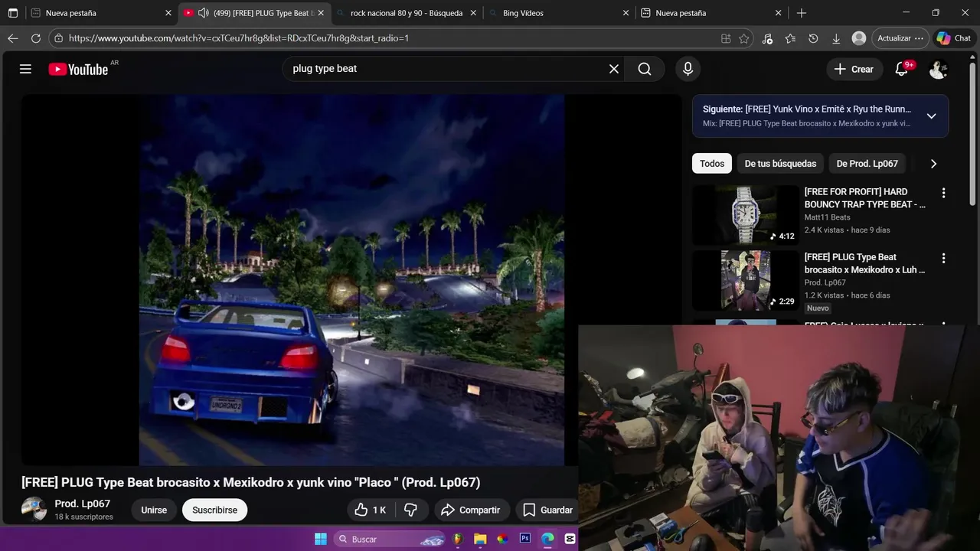Open the YouTube hamburger guide menu
The image size is (980, 551).
(25, 69)
